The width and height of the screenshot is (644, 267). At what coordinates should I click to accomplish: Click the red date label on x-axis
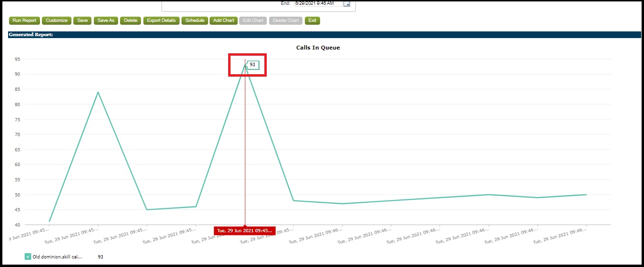click(x=244, y=230)
